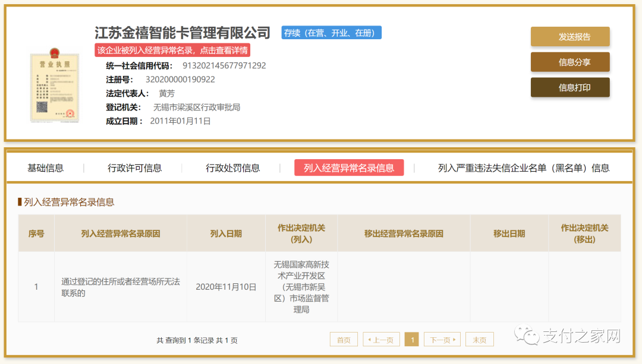Screen dimensions: 642x364
Task: Select the 列入经营异常名录信息 tab
Action: [x=349, y=167]
